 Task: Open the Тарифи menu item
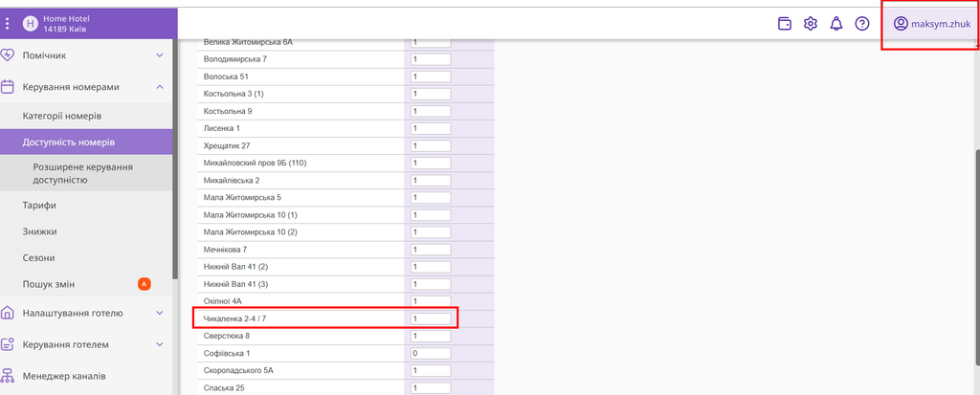(x=85, y=205)
